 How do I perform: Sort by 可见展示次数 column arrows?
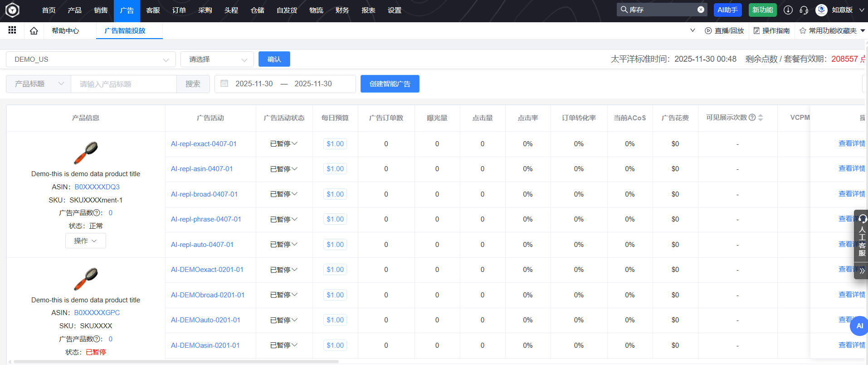coord(761,118)
